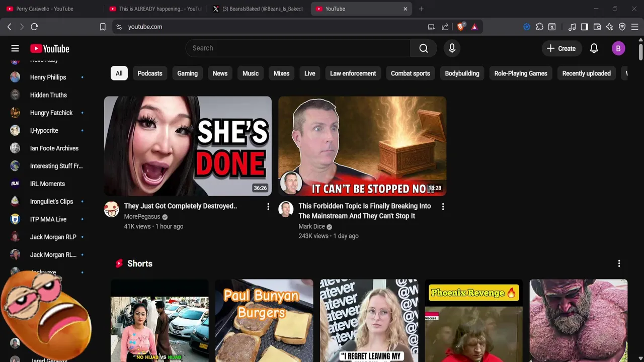644x362 pixels.
Task: Select the Podcasts filter chip
Action: [x=150, y=73]
